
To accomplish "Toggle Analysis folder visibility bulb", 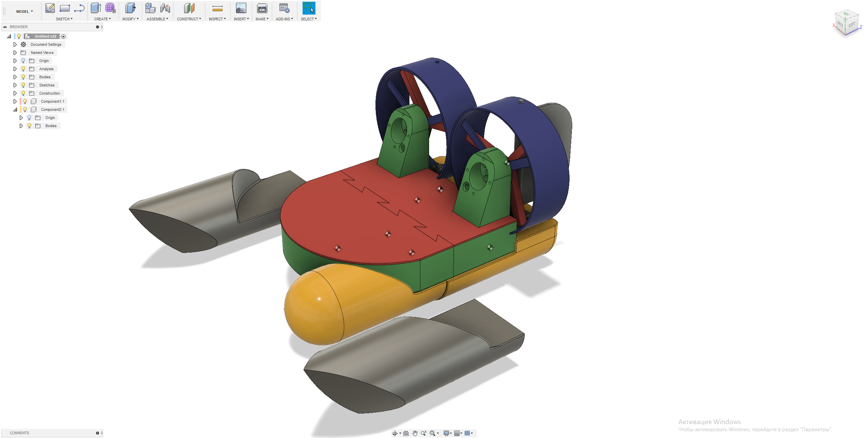I will click(x=23, y=69).
